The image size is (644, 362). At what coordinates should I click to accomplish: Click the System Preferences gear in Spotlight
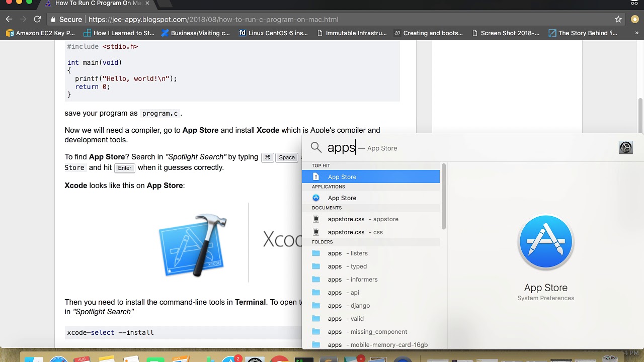[x=626, y=147]
